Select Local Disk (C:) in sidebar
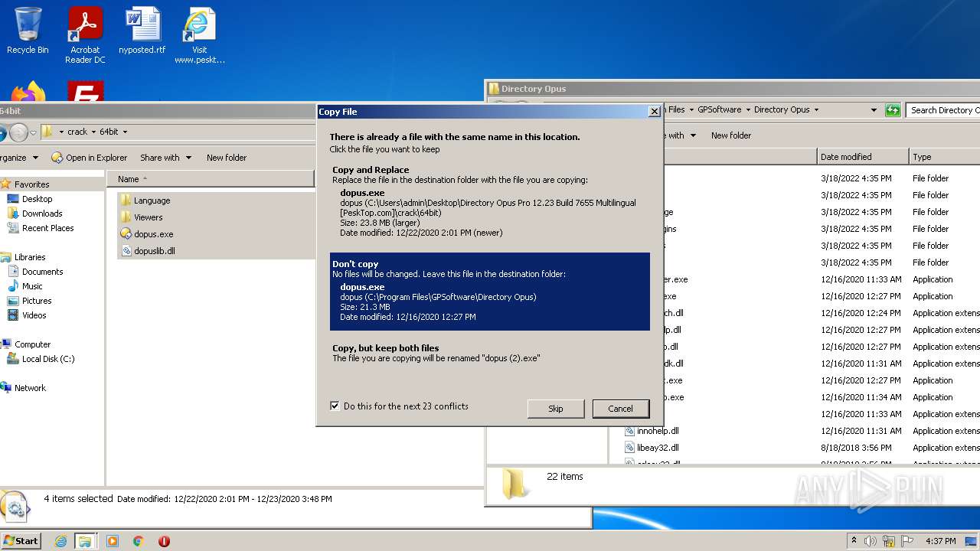 click(47, 359)
